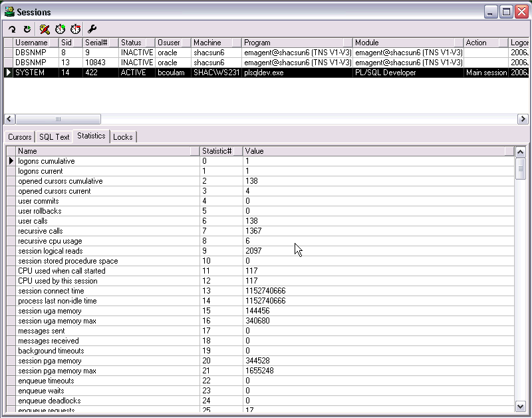Select the opened cursors cumulative row
The width and height of the screenshot is (532, 418).
pos(260,181)
